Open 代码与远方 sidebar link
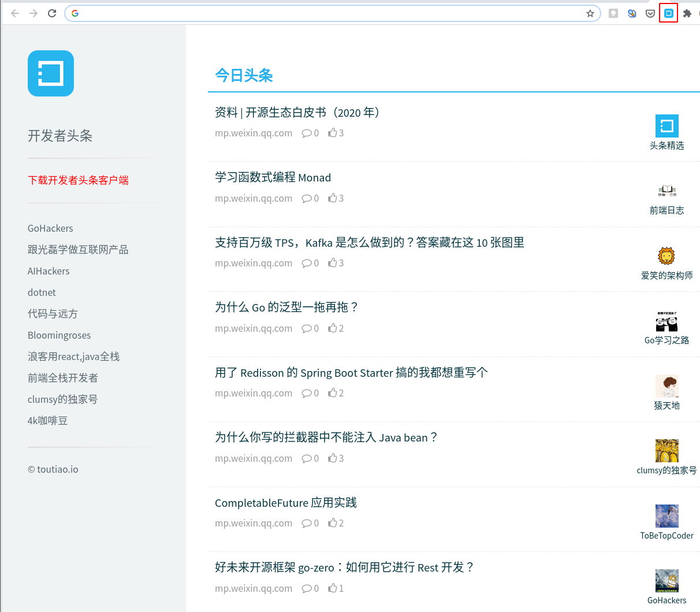The height and width of the screenshot is (612, 700). click(53, 314)
